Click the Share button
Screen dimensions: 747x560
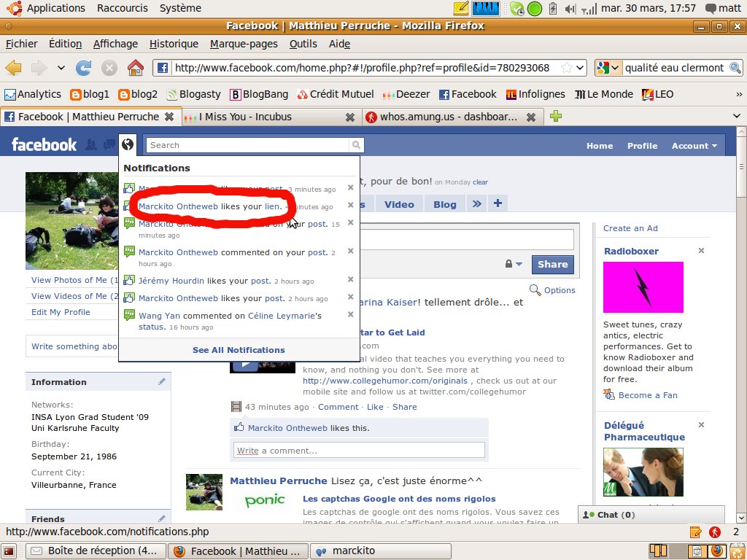click(553, 264)
